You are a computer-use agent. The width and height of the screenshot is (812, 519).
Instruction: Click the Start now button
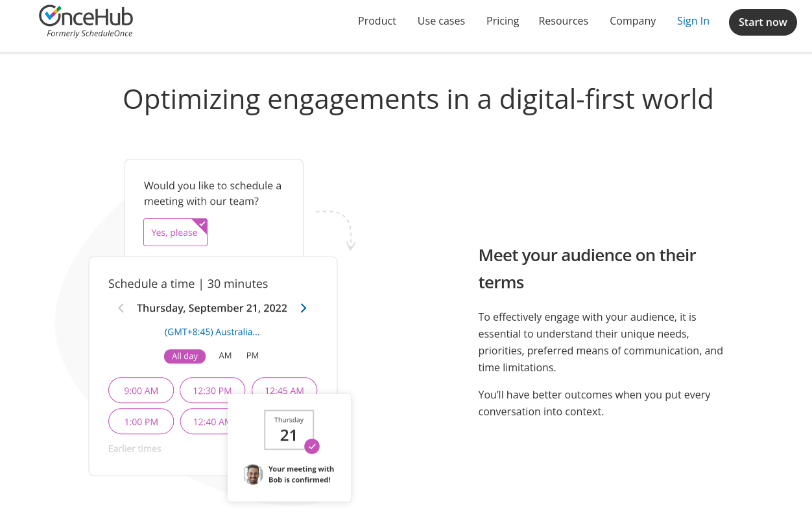(x=763, y=21)
